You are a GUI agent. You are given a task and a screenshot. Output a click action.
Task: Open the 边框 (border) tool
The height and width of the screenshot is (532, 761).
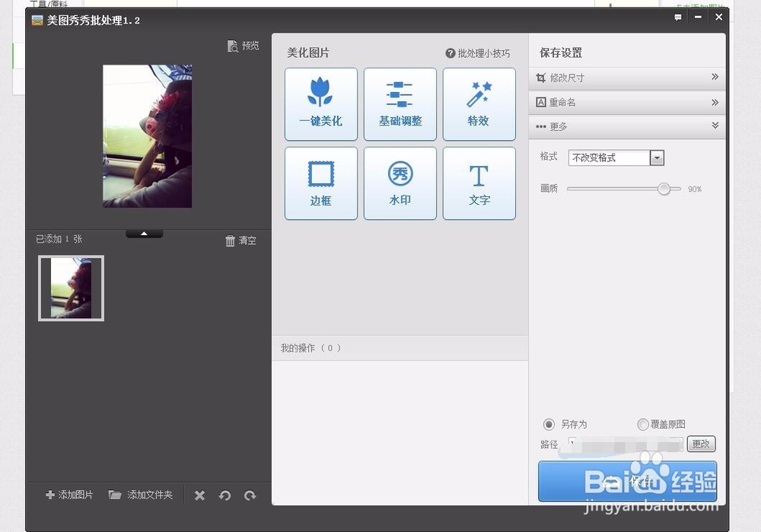320,183
